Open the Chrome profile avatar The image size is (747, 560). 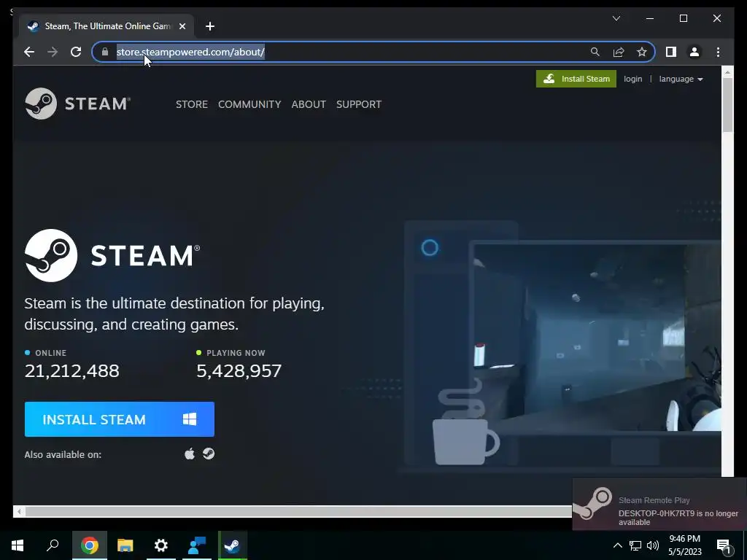point(694,52)
